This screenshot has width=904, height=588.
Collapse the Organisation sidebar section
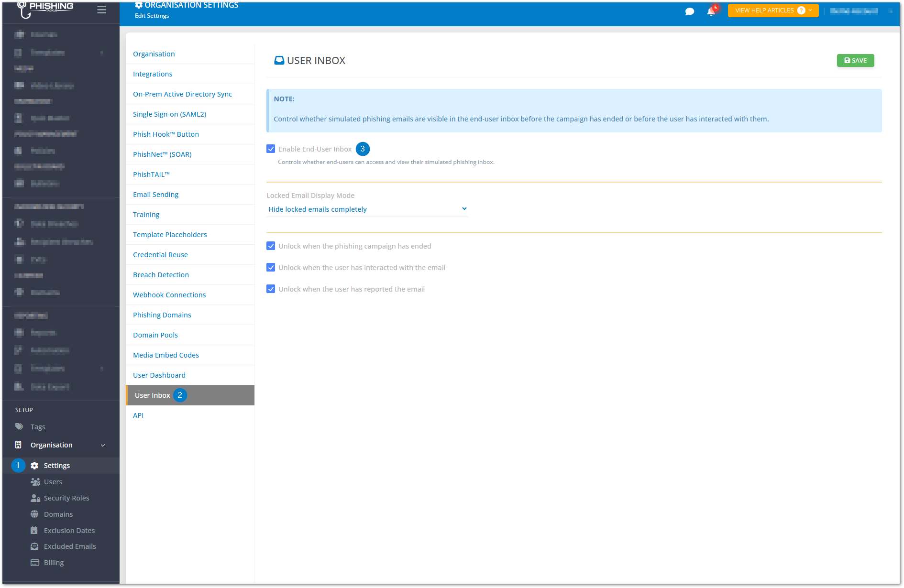pyautogui.click(x=103, y=445)
